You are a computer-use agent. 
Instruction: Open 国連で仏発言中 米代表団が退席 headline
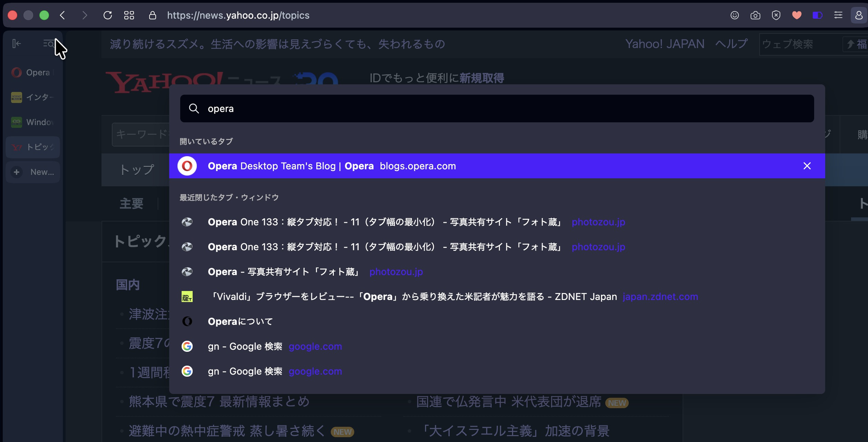click(x=508, y=402)
